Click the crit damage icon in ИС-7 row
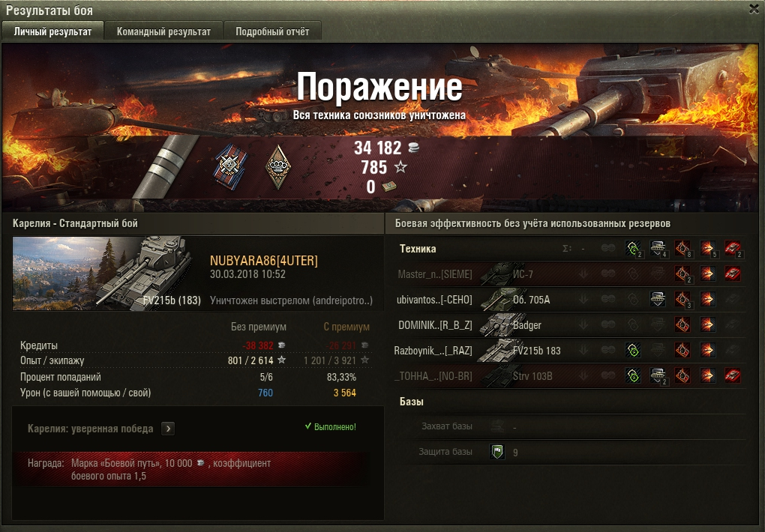 [682, 274]
